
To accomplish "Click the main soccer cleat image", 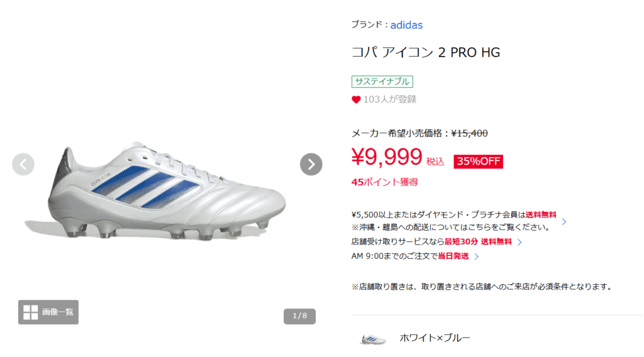I will [166, 191].
